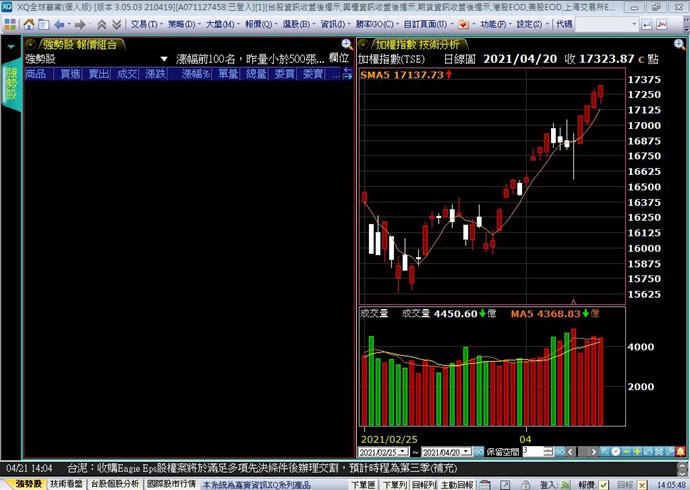Click the 欄位 column settings button

(x=339, y=59)
